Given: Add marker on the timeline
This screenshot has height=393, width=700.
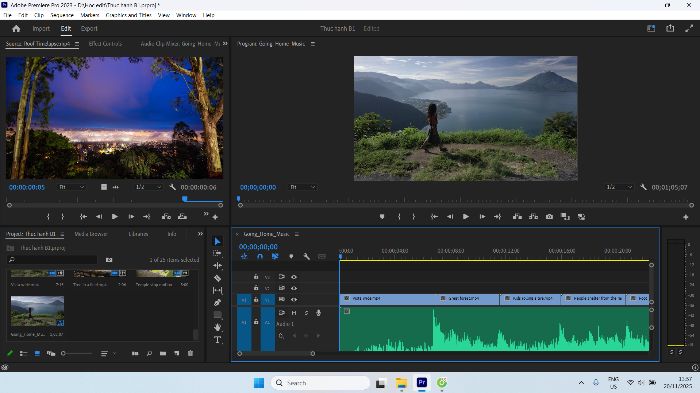Looking at the screenshot, I should click(291, 256).
